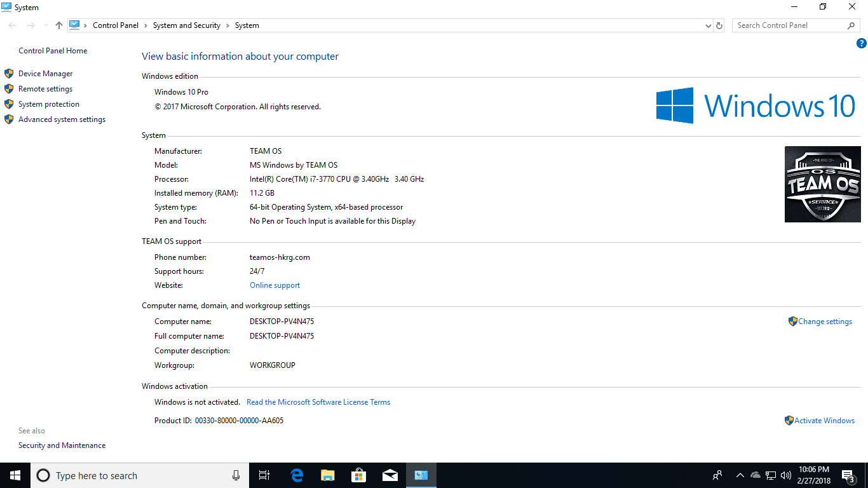Click Activate Windows link
This screenshot has height=488, width=868.
click(824, 421)
